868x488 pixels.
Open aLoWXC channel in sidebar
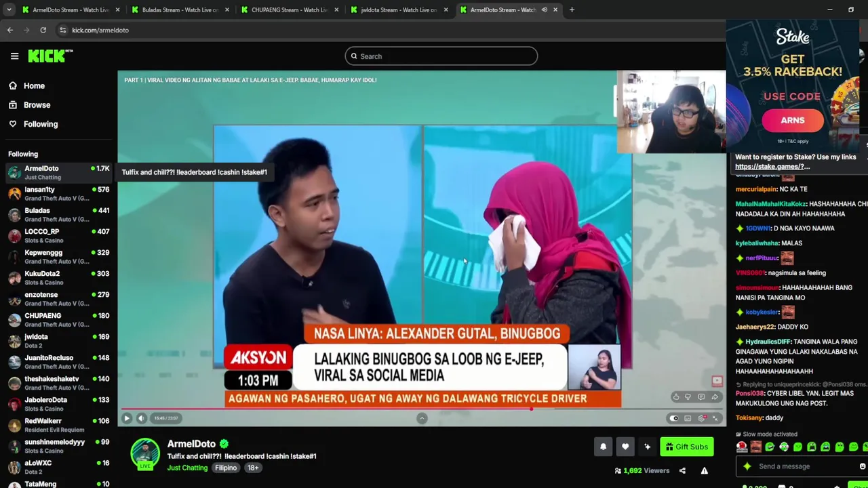(x=58, y=467)
